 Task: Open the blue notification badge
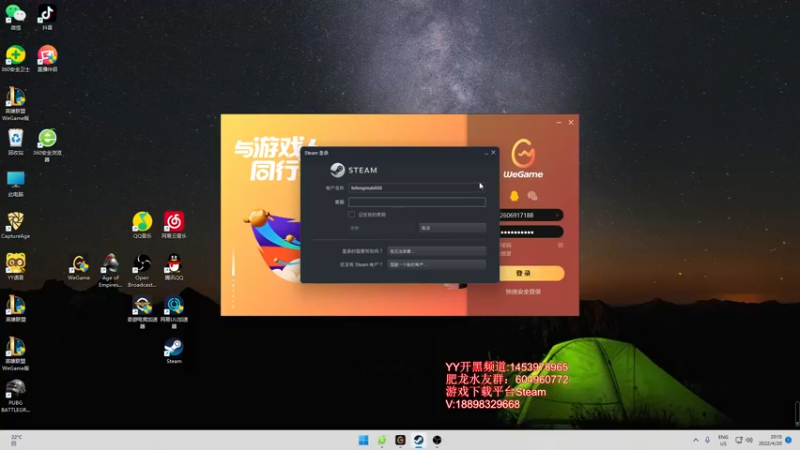[788, 440]
